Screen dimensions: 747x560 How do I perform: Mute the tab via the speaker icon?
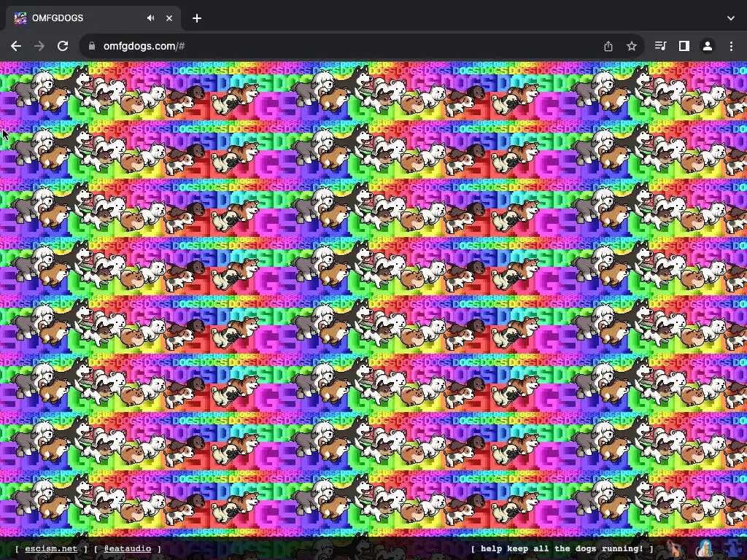click(150, 18)
